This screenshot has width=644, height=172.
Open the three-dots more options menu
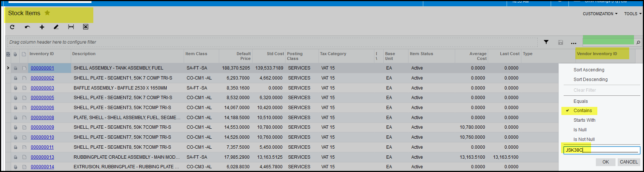574,43
